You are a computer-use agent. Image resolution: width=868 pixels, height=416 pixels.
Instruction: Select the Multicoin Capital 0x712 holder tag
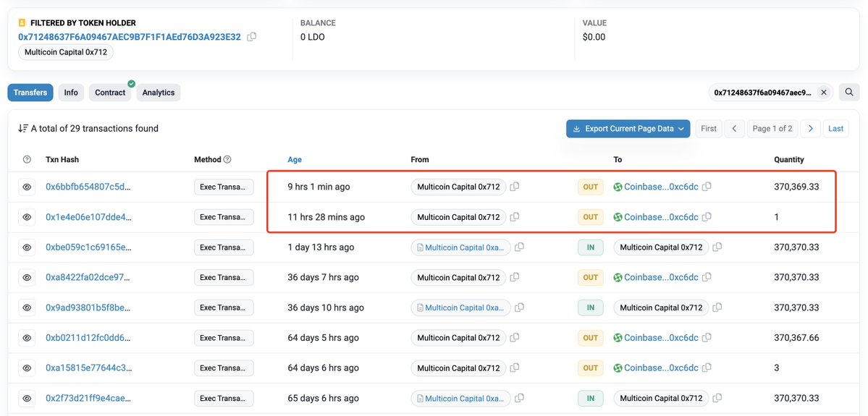coord(66,52)
